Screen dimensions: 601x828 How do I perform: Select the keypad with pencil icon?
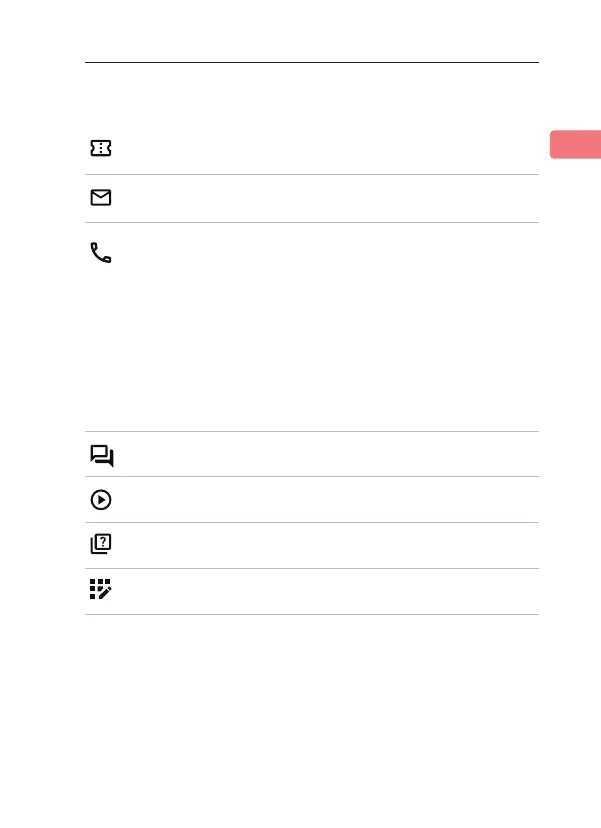(101, 591)
